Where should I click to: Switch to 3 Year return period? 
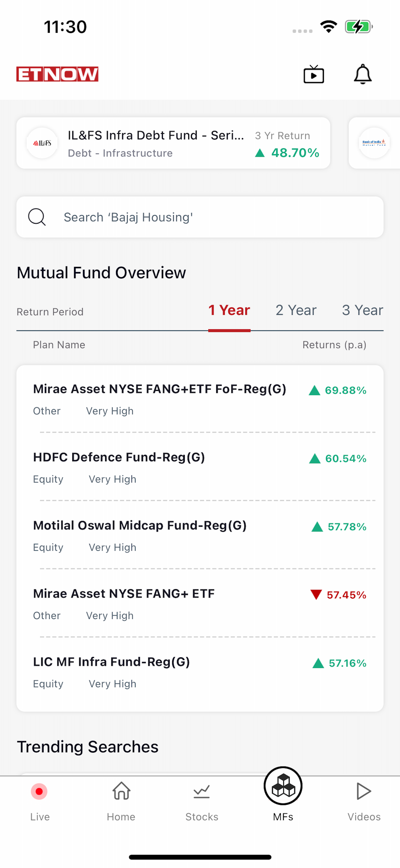point(362,310)
